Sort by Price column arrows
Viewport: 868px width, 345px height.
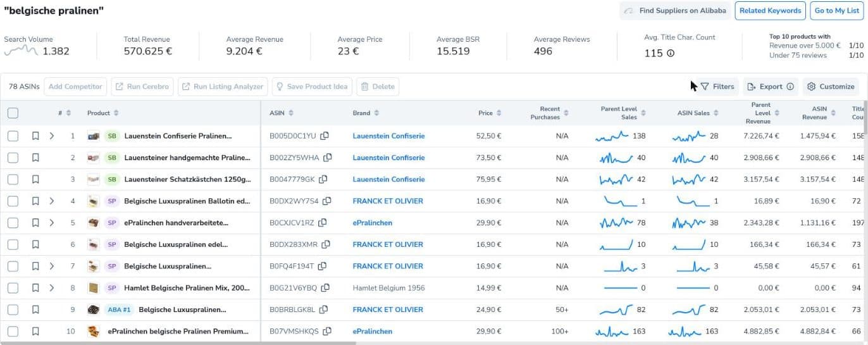499,113
